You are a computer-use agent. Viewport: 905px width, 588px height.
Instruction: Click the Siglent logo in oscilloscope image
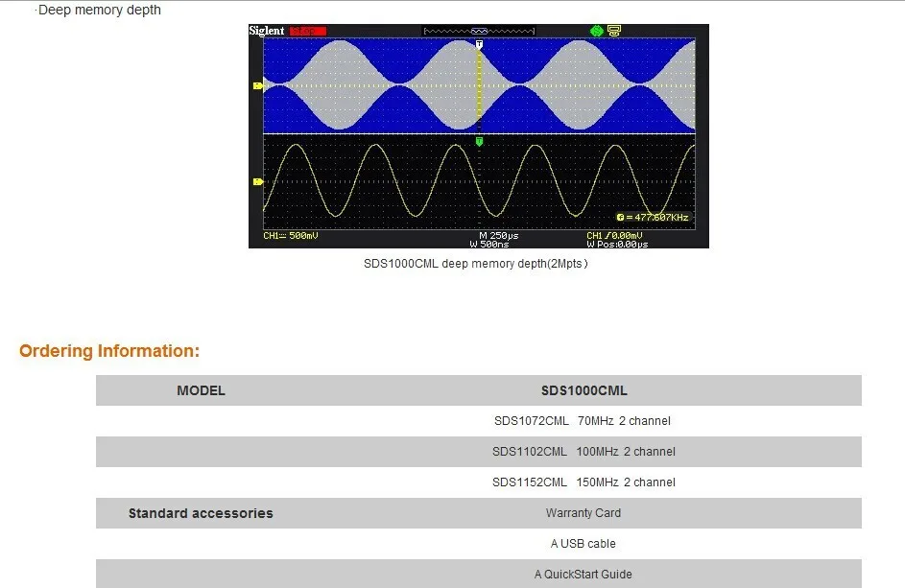click(x=267, y=31)
